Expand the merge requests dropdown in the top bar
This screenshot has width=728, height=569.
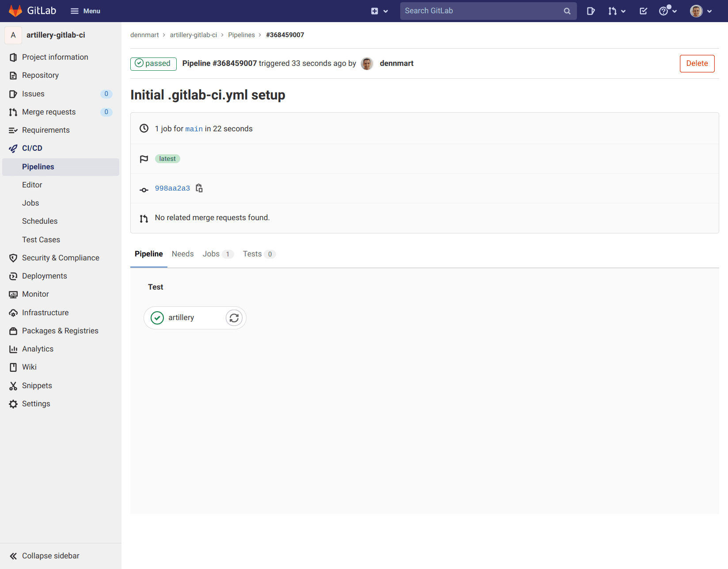617,11
